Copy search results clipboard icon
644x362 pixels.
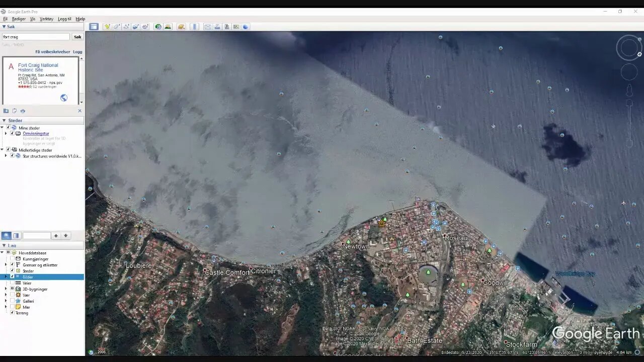15,111
